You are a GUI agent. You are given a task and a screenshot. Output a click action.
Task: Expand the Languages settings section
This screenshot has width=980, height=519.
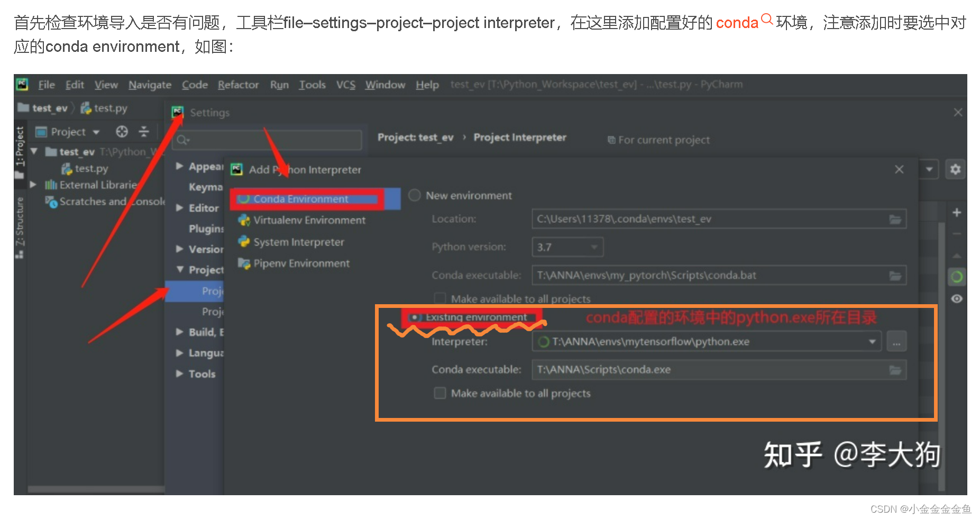click(180, 353)
